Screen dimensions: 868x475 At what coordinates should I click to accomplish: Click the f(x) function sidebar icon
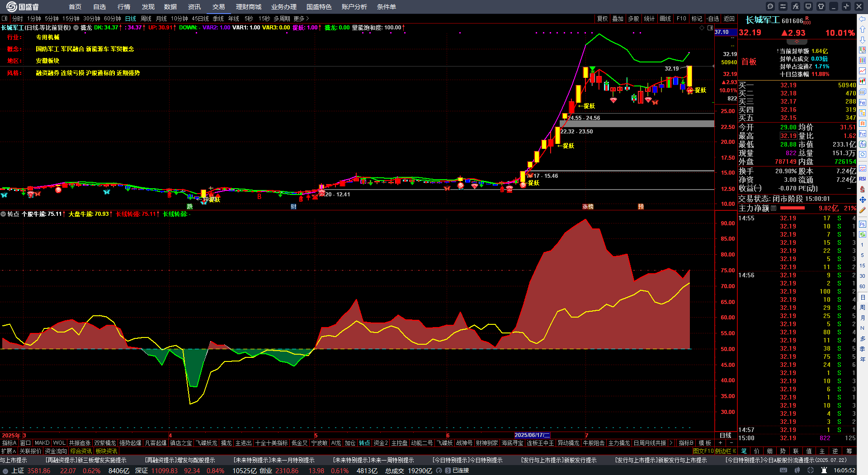863,144
